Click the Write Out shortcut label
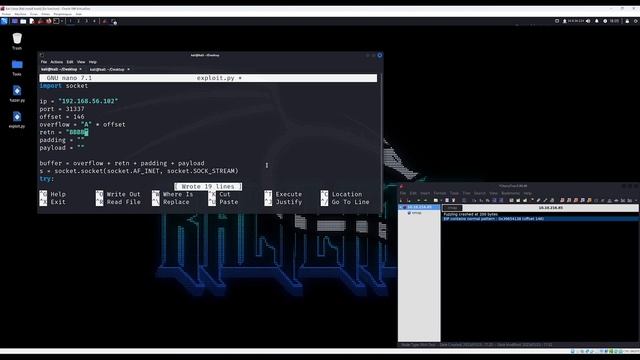This screenshot has height=360, width=640. click(124, 194)
